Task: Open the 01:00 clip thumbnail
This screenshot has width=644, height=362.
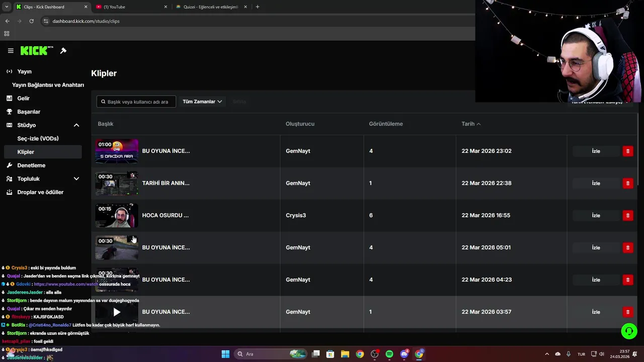Action: (117, 151)
